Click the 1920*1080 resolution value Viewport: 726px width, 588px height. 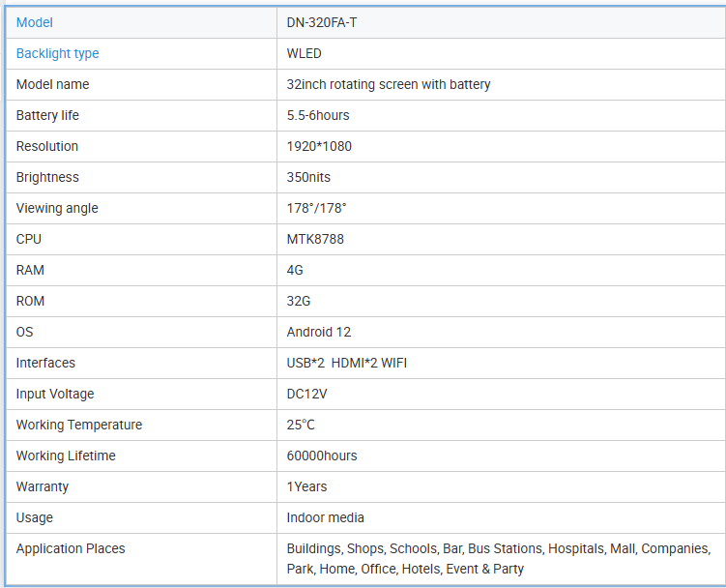tap(319, 146)
